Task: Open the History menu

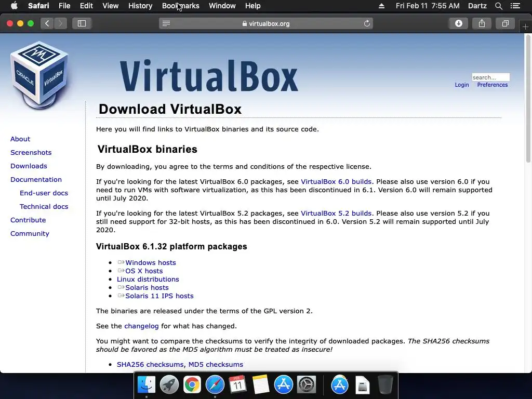Action: click(140, 6)
